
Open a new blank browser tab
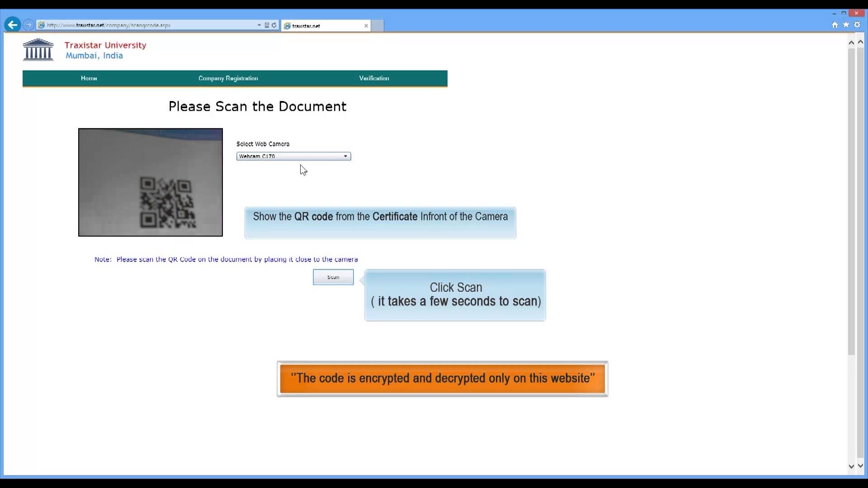tap(377, 26)
